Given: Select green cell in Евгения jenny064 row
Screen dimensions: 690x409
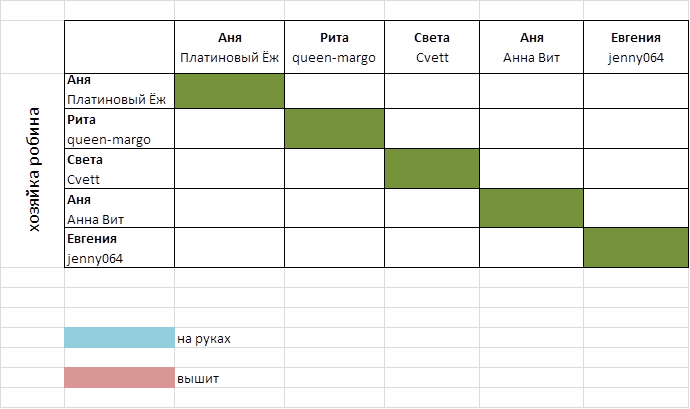Looking at the screenshot, I should [635, 248].
